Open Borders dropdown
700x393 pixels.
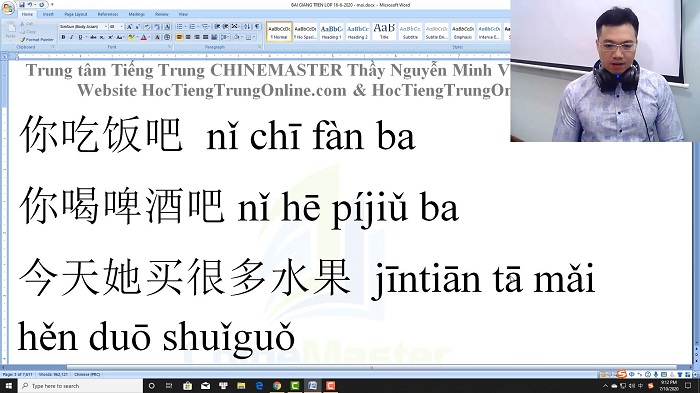click(x=254, y=37)
